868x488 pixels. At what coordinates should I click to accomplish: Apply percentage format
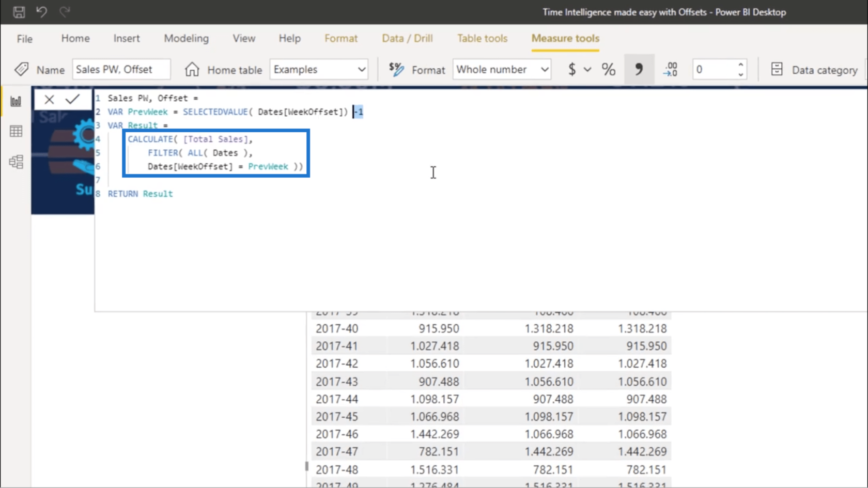[x=609, y=69]
